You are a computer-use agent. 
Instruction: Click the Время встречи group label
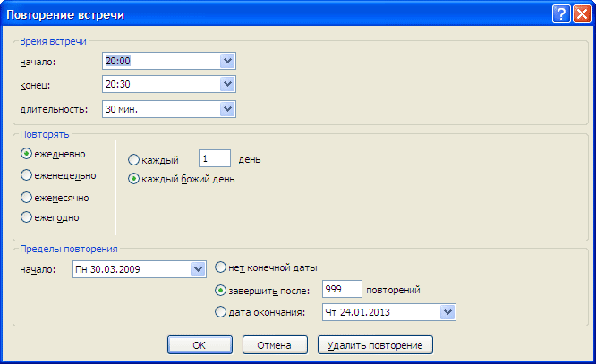(53, 41)
